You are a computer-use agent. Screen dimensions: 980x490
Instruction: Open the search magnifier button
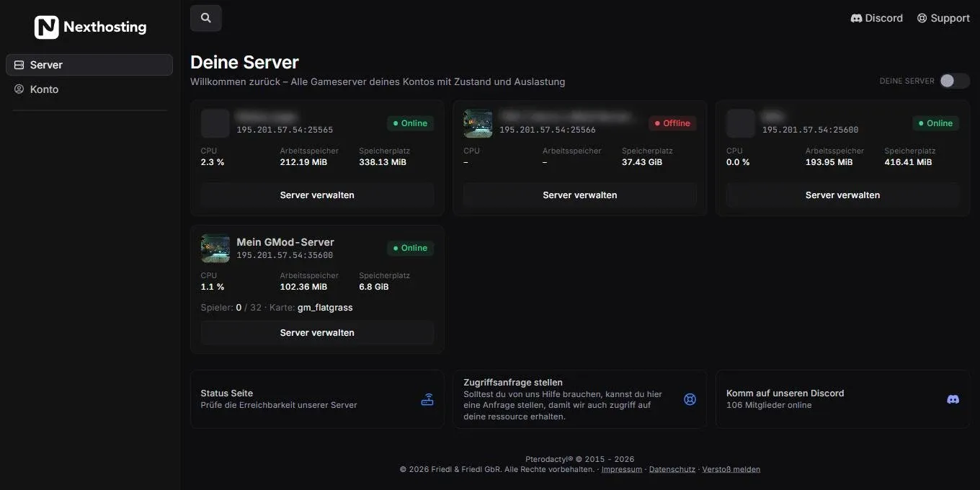[206, 18]
